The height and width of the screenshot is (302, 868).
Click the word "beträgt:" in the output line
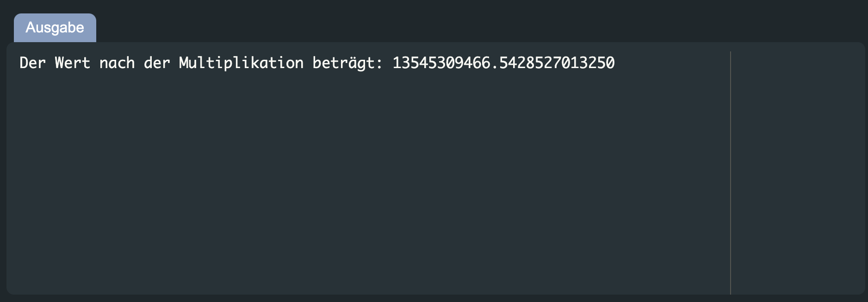coord(347,63)
